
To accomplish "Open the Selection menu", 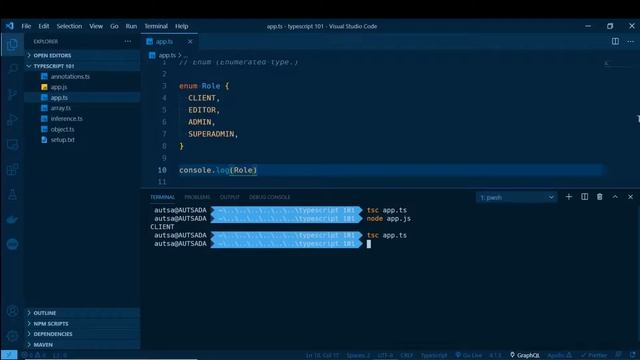I will 69,26.
